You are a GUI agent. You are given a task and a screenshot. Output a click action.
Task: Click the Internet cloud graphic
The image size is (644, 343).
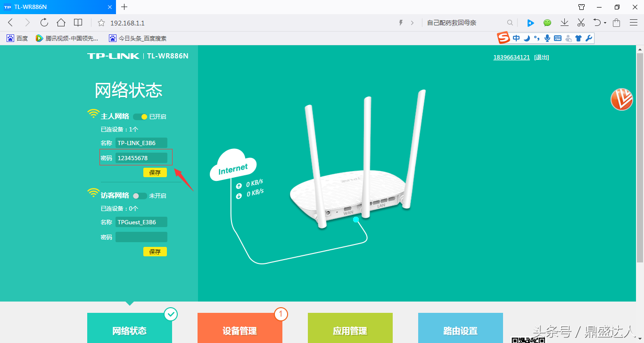(233, 165)
